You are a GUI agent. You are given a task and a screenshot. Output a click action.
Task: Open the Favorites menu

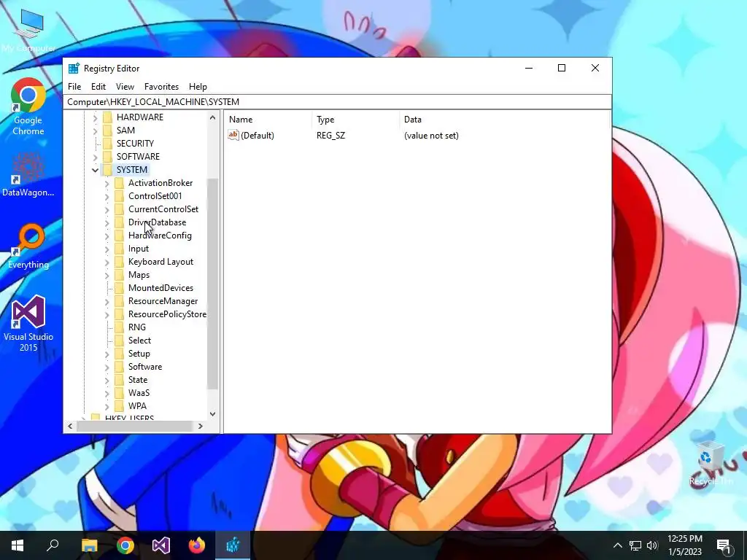pyautogui.click(x=161, y=87)
